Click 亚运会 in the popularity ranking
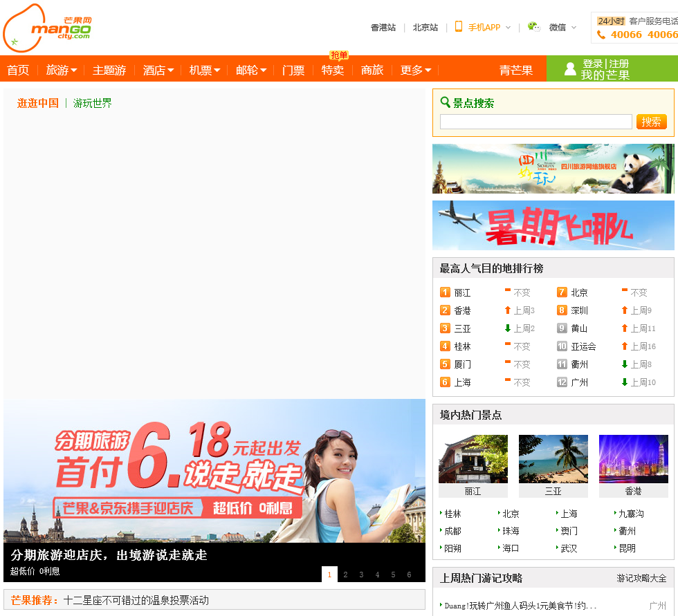The image size is (678, 616). click(583, 346)
